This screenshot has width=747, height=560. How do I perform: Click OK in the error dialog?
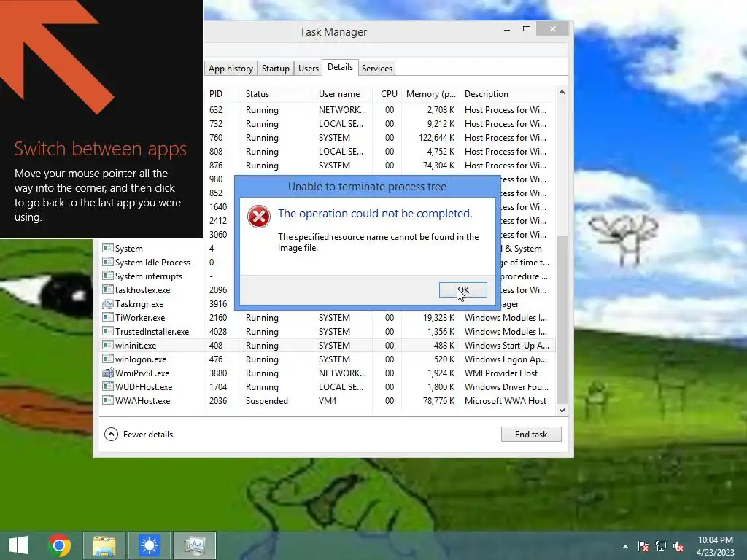(x=462, y=289)
